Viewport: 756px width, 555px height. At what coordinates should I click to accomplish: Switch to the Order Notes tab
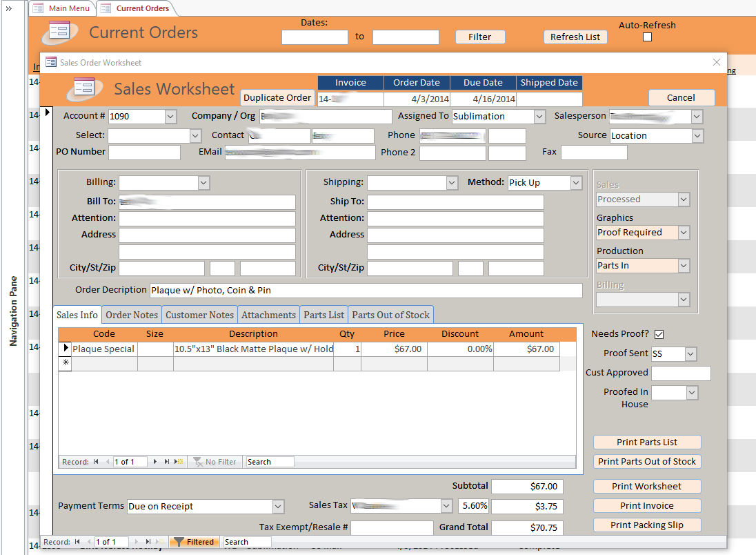[x=132, y=315]
